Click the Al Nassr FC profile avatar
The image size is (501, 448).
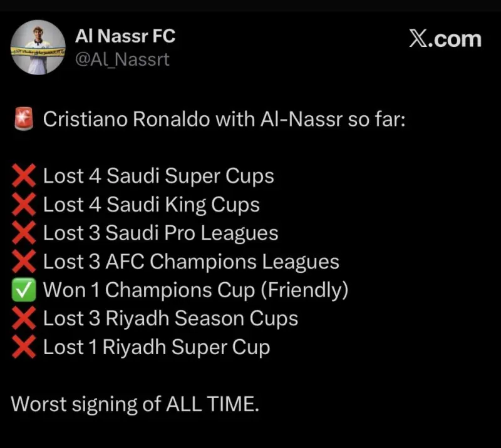[x=38, y=48]
